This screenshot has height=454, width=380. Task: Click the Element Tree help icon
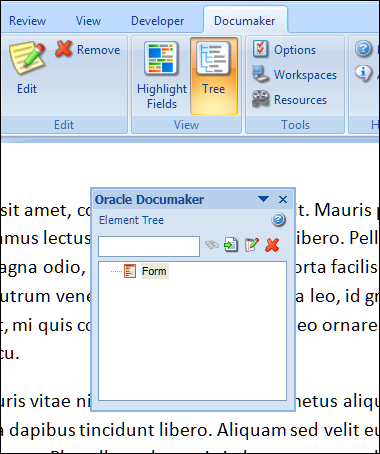click(278, 220)
